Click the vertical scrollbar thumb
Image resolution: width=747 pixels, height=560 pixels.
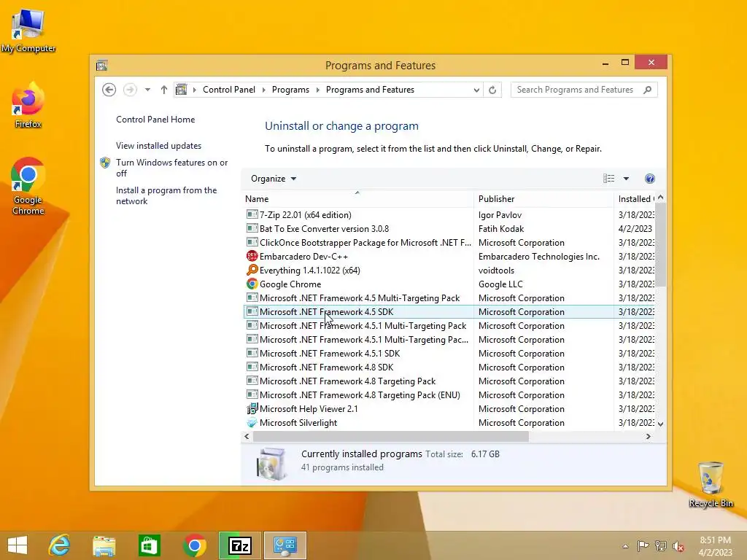(x=660, y=245)
